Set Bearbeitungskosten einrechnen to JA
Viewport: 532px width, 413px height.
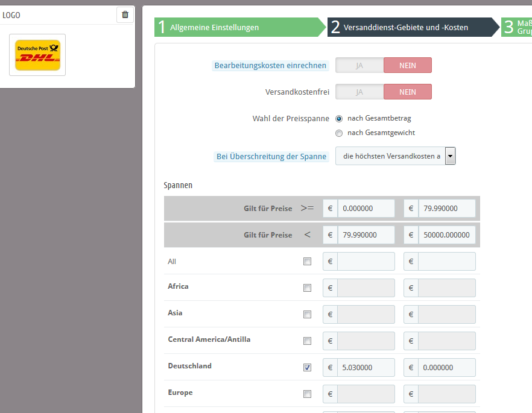(x=359, y=65)
